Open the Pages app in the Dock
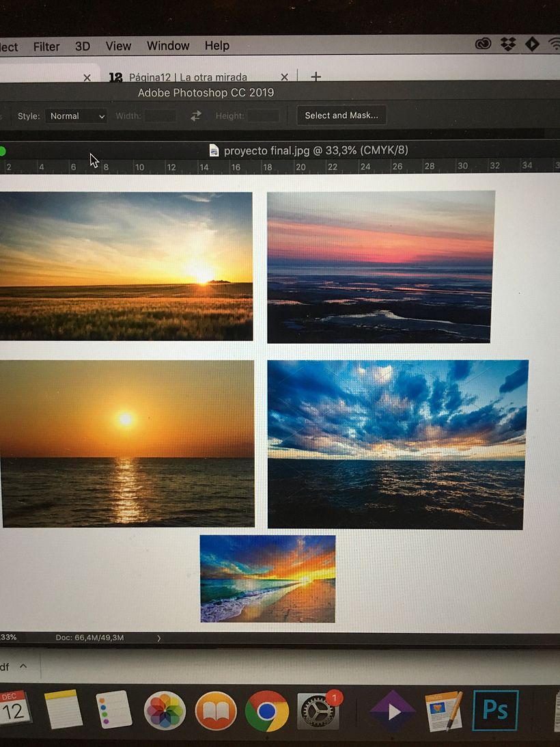 444,711
